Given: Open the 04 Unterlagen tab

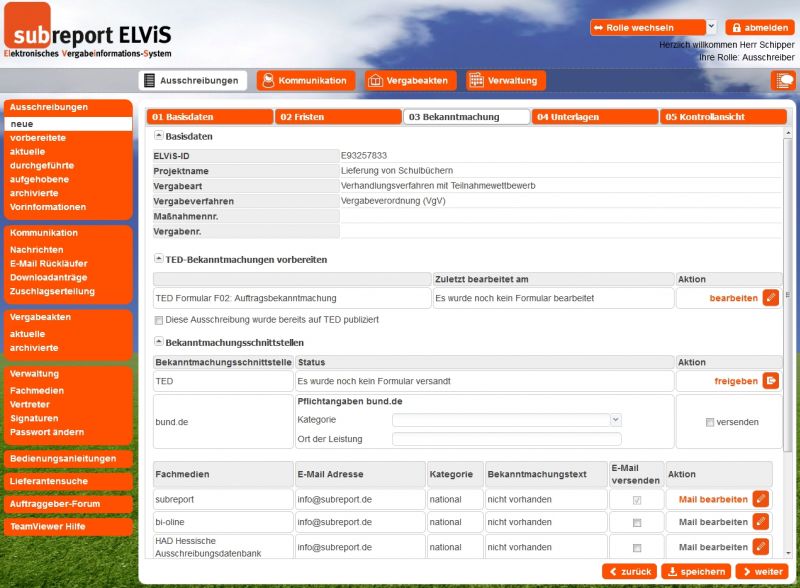Looking at the screenshot, I should click(x=594, y=116).
